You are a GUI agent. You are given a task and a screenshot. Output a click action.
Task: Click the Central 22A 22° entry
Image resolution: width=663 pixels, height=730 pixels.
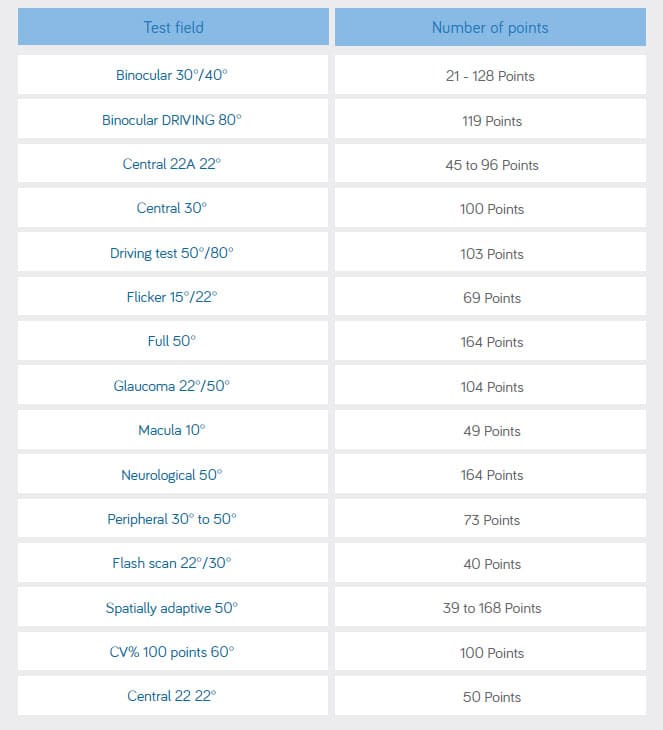tap(172, 164)
